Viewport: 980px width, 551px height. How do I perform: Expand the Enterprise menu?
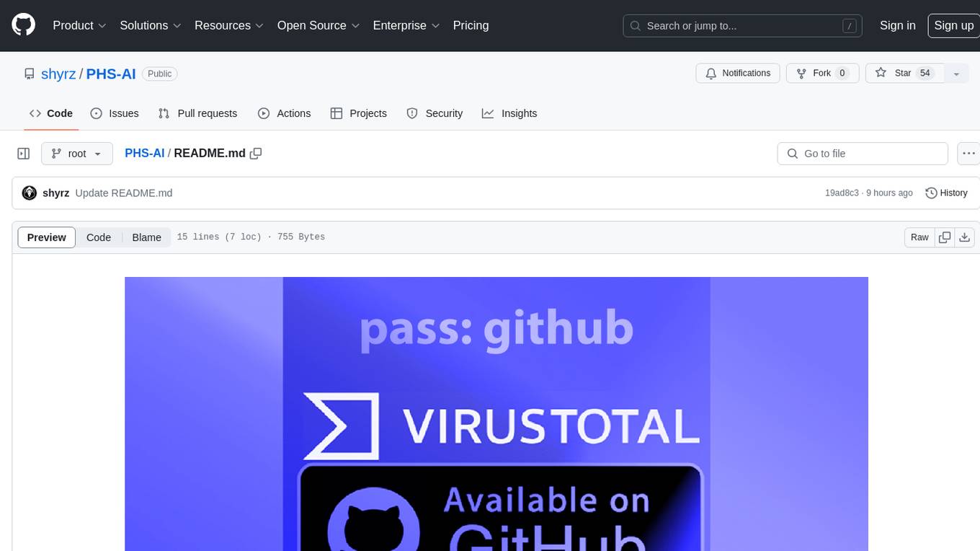406,25
